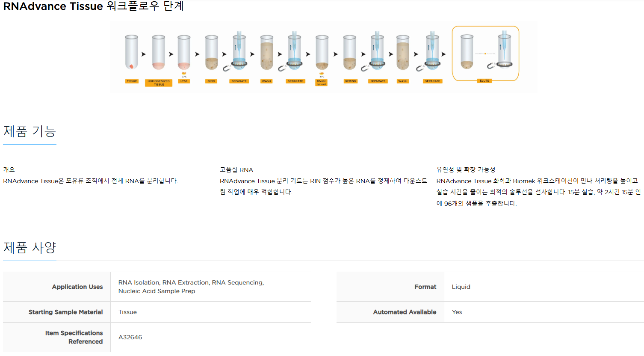Click the 'Tissue' value in the specifications table
This screenshot has height=356, width=644.
tap(127, 312)
